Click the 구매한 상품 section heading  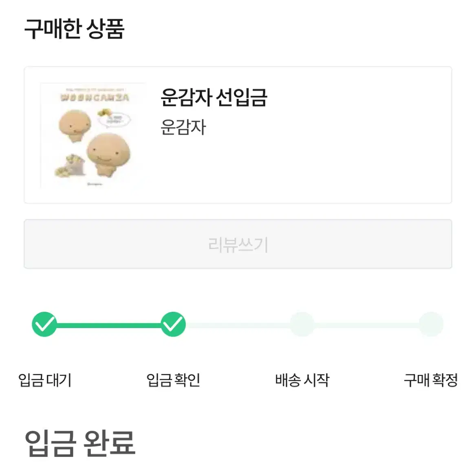click(74, 29)
